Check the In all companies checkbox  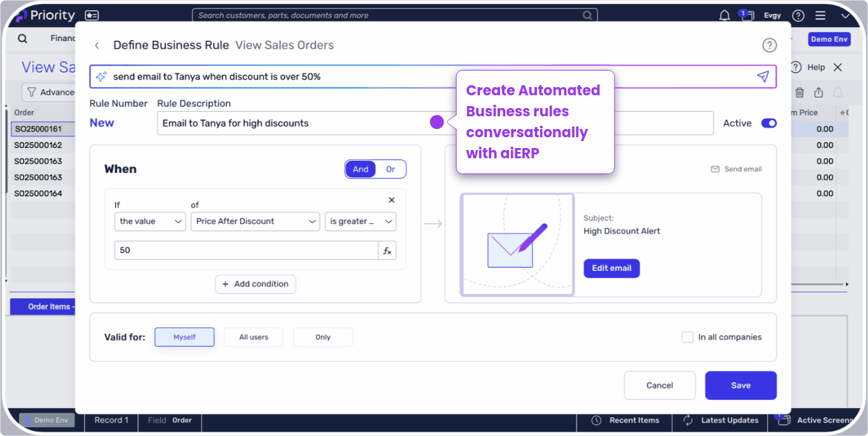pyautogui.click(x=687, y=337)
